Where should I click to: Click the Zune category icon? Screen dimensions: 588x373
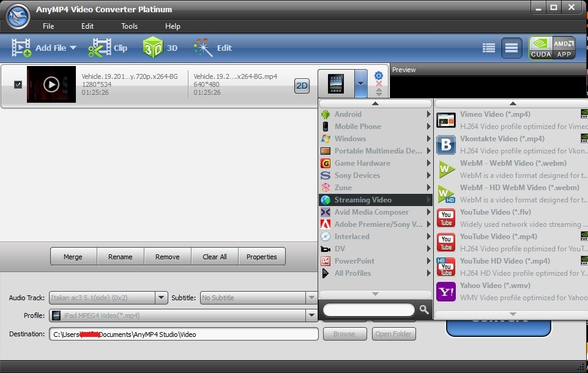pos(326,188)
